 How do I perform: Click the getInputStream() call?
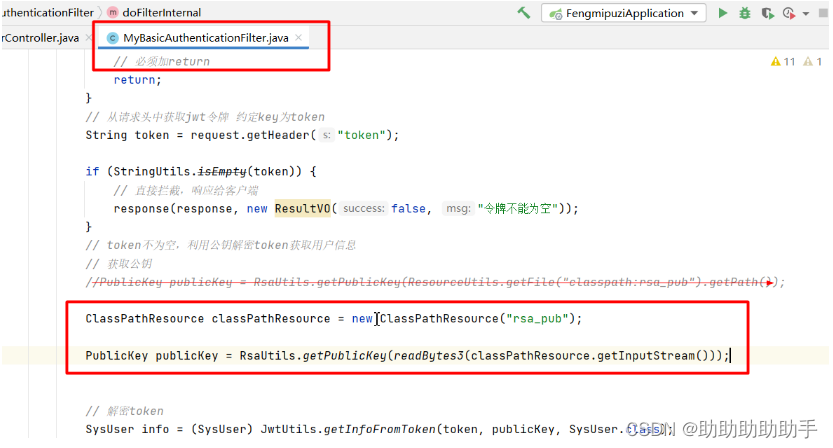(652, 355)
